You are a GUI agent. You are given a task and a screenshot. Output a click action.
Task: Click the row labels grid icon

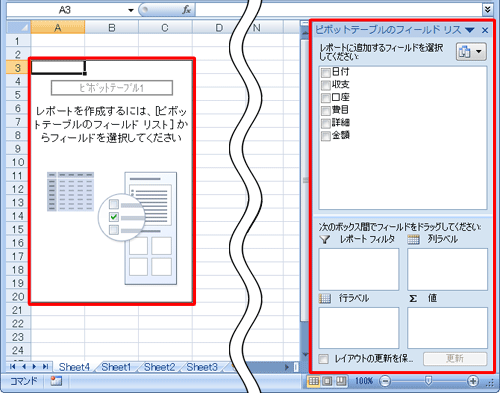(x=325, y=298)
